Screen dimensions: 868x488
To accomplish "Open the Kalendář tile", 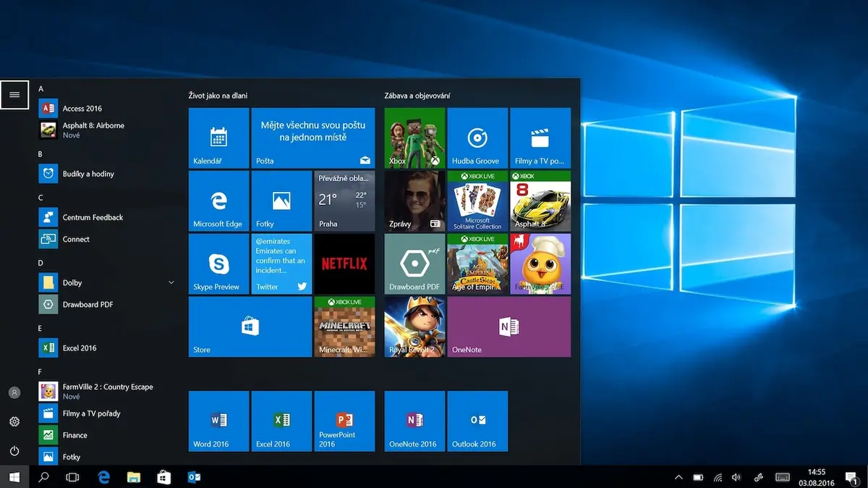I will tap(218, 138).
